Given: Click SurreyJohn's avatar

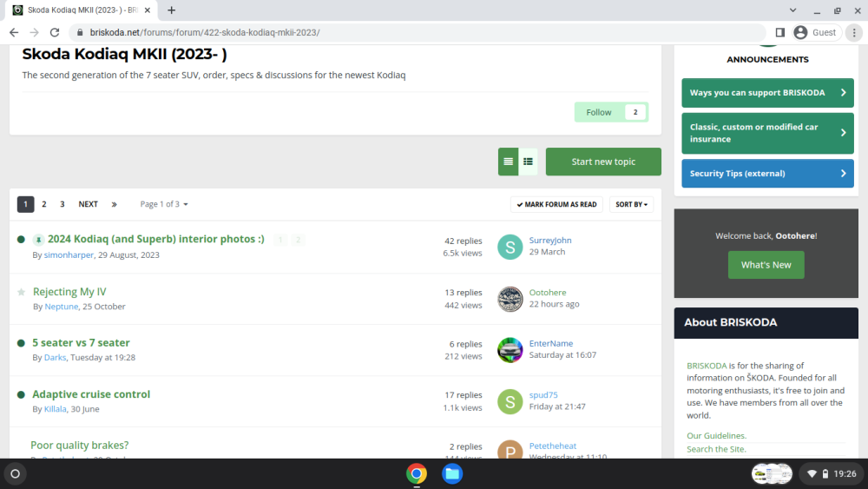Looking at the screenshot, I should (x=510, y=247).
